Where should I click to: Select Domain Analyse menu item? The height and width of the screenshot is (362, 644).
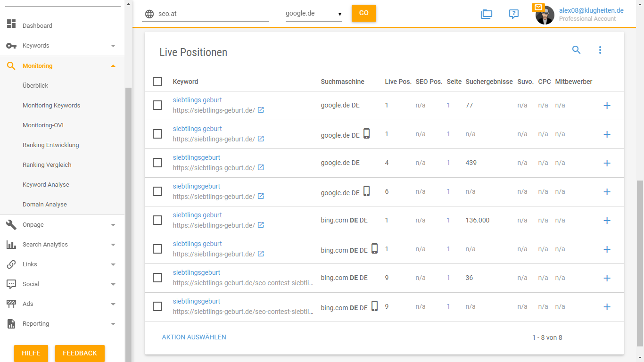coord(45,205)
